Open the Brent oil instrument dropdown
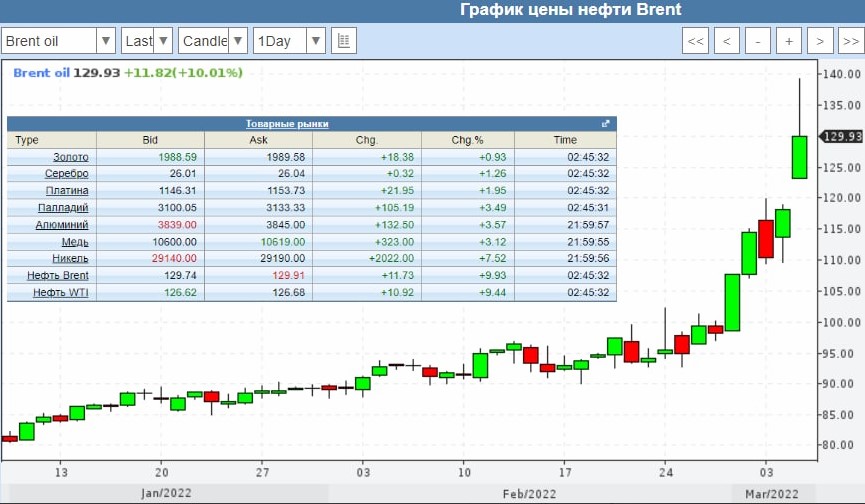The height and width of the screenshot is (504, 865). [x=60, y=41]
